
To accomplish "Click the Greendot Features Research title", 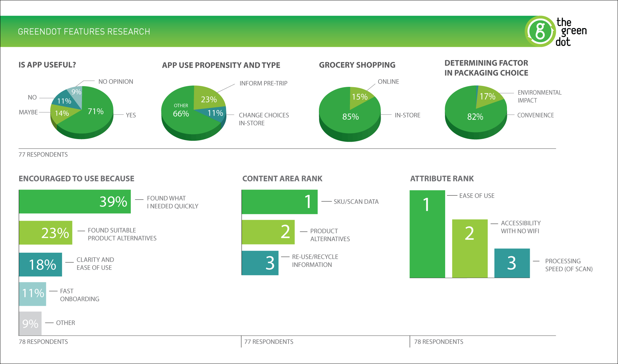I will 84,32.
